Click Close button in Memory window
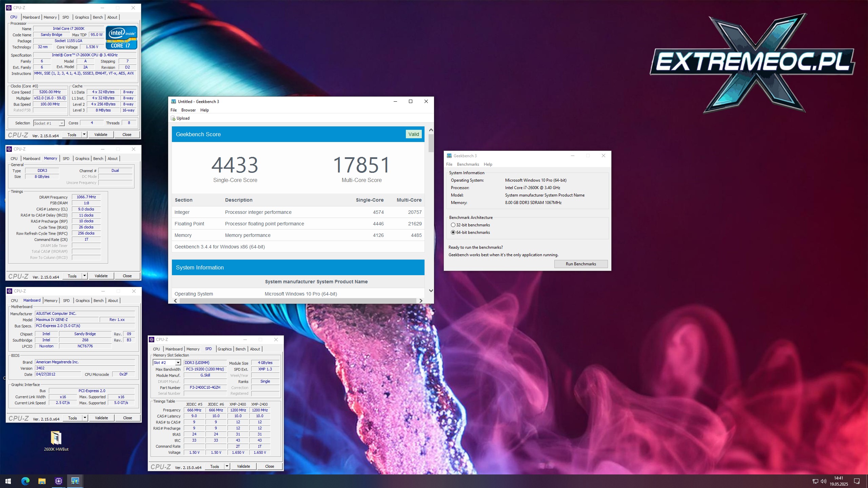The image size is (868, 488). (x=127, y=276)
